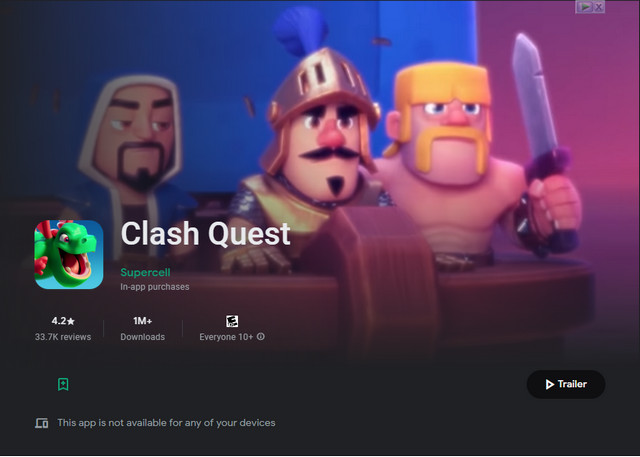Click the device unavailability message text
640x457 pixels.
coord(166,423)
